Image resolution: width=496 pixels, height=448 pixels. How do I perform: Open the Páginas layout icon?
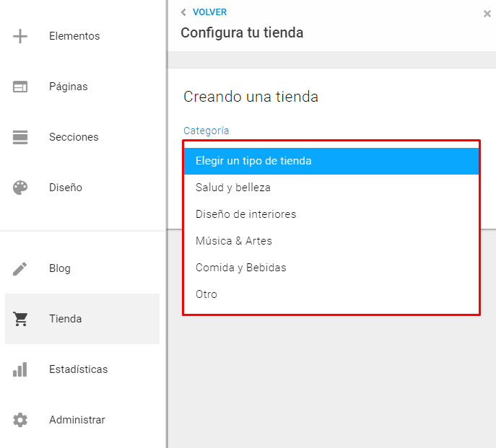tap(20, 87)
